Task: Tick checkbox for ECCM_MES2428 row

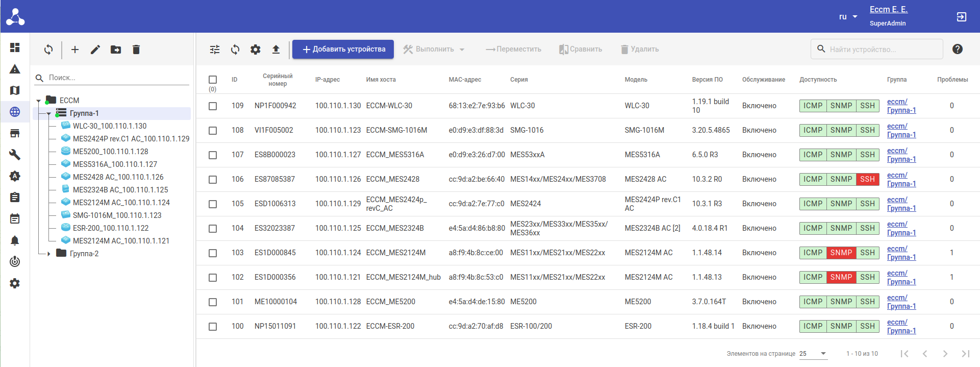Action: [213, 180]
